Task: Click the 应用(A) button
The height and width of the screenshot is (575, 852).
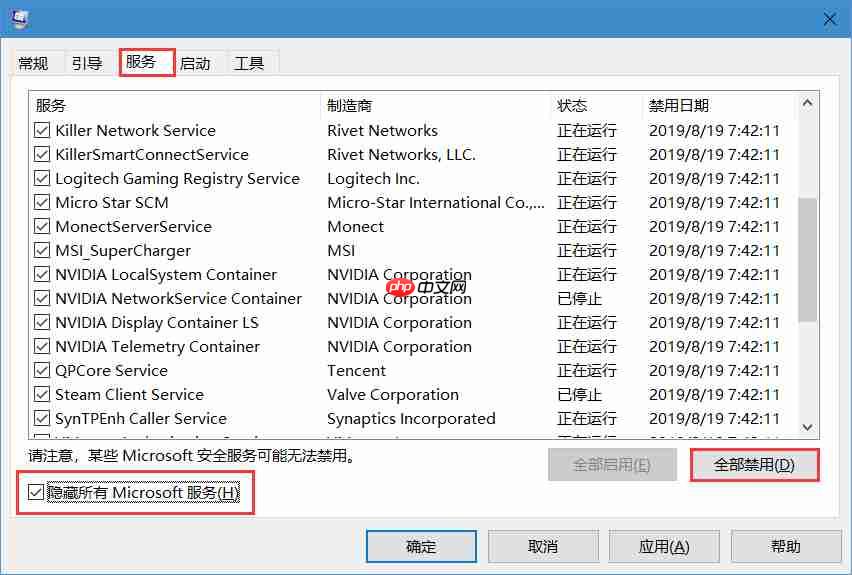Action: [x=664, y=546]
